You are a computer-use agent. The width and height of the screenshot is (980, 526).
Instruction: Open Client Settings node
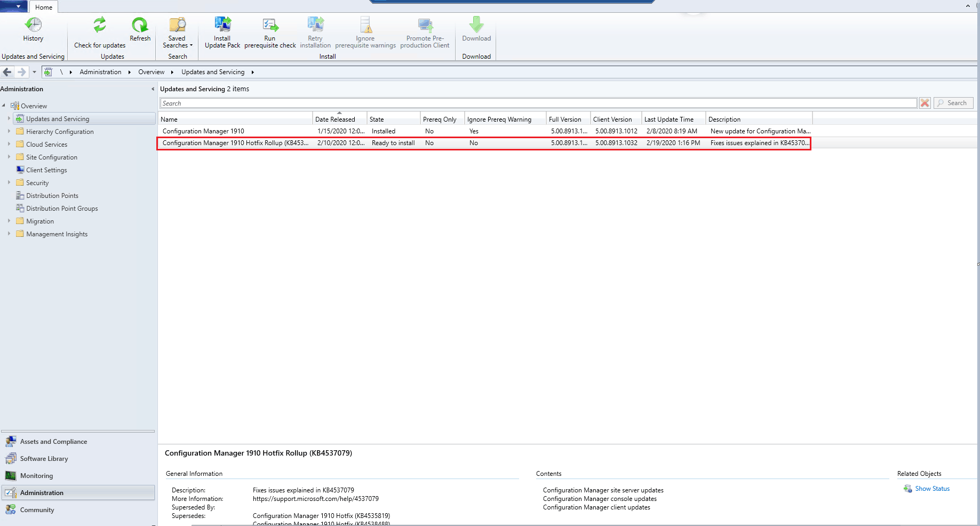click(46, 170)
